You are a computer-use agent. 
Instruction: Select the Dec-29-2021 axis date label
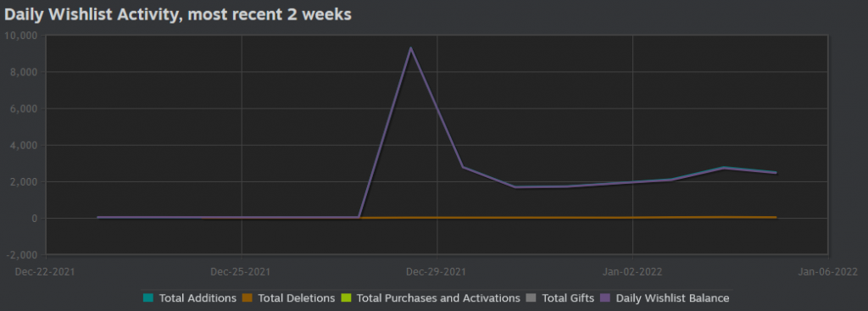437,271
